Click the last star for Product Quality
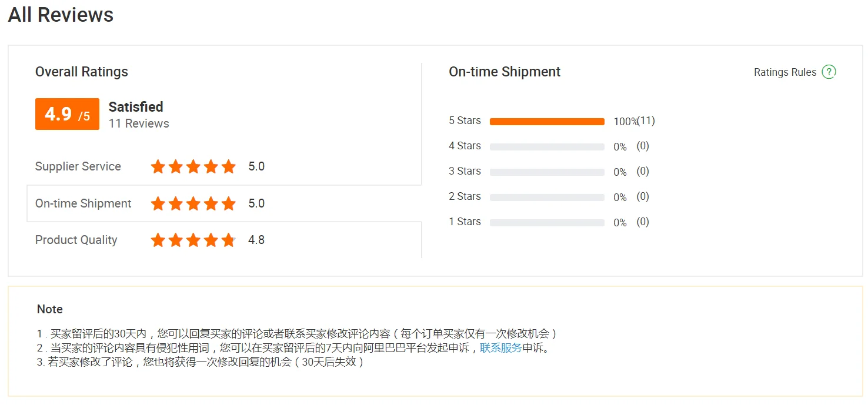868x405 pixels. click(x=228, y=240)
